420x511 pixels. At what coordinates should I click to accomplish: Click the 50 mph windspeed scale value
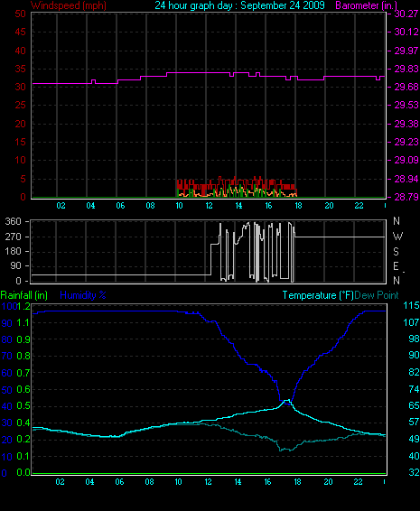[x=20, y=14]
